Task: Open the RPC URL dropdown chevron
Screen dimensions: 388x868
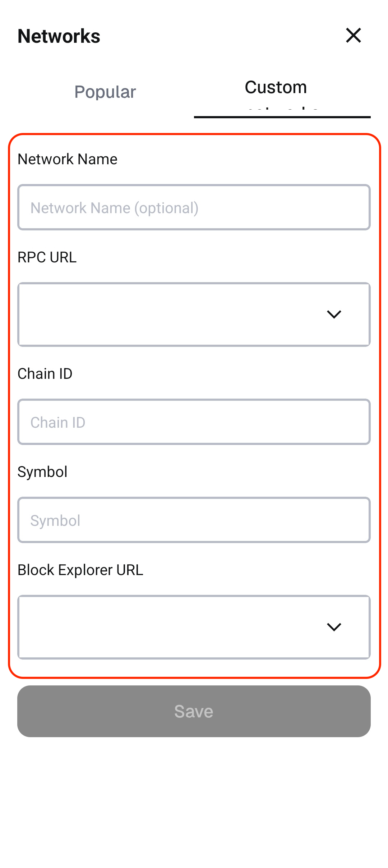Action: point(334,314)
